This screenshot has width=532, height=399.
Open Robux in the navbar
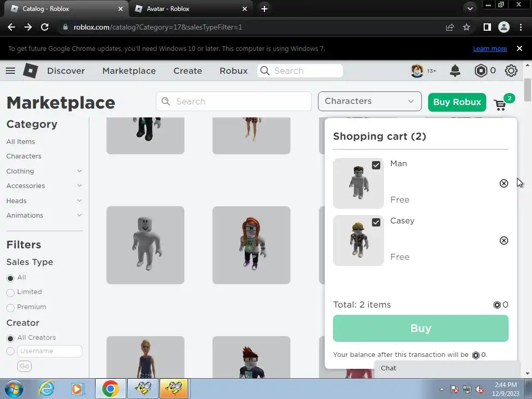pyautogui.click(x=233, y=71)
